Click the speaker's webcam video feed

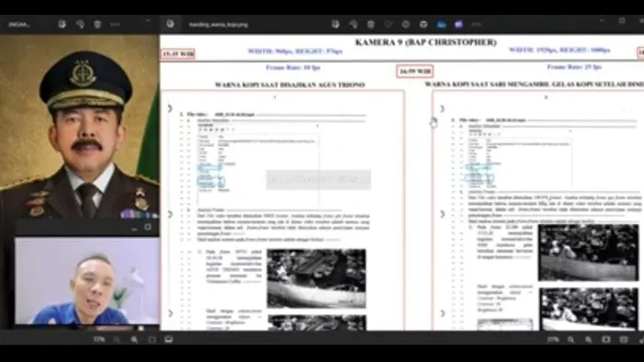(x=86, y=281)
